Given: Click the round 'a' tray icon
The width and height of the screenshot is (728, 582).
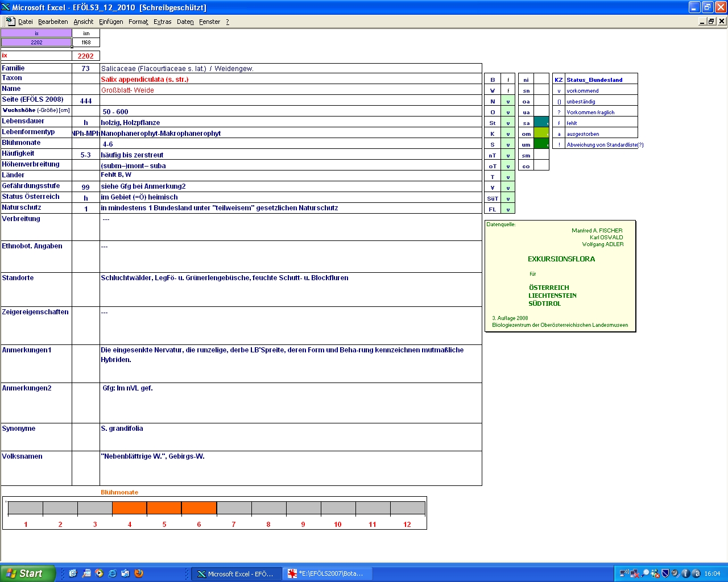Looking at the screenshot, I should tap(696, 573).
